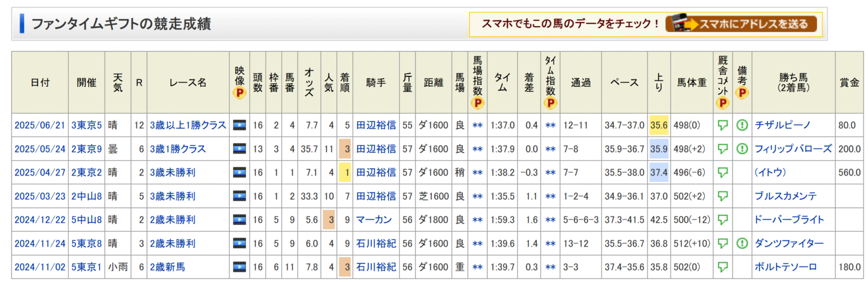Screen dimensions: 868x282
Task: Click premium P icon under タイム指数 header
Action: pyautogui.click(x=550, y=104)
